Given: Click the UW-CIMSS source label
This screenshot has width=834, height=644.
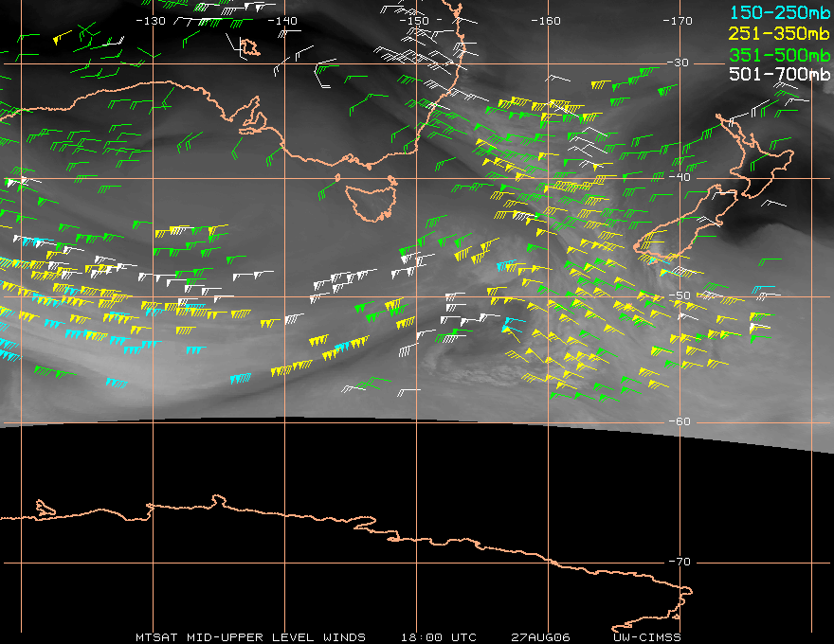Looking at the screenshot, I should [x=648, y=636].
